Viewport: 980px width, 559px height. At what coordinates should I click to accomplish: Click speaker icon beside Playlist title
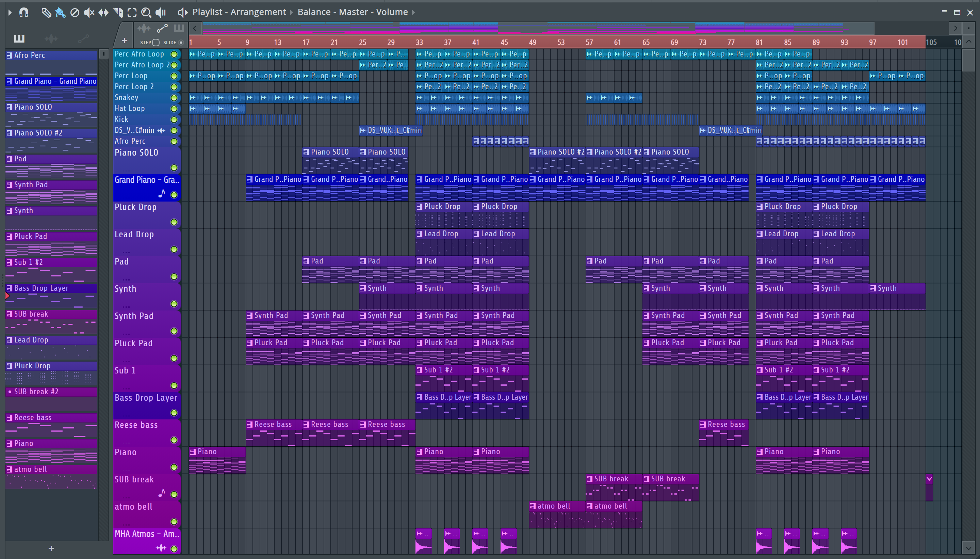182,12
